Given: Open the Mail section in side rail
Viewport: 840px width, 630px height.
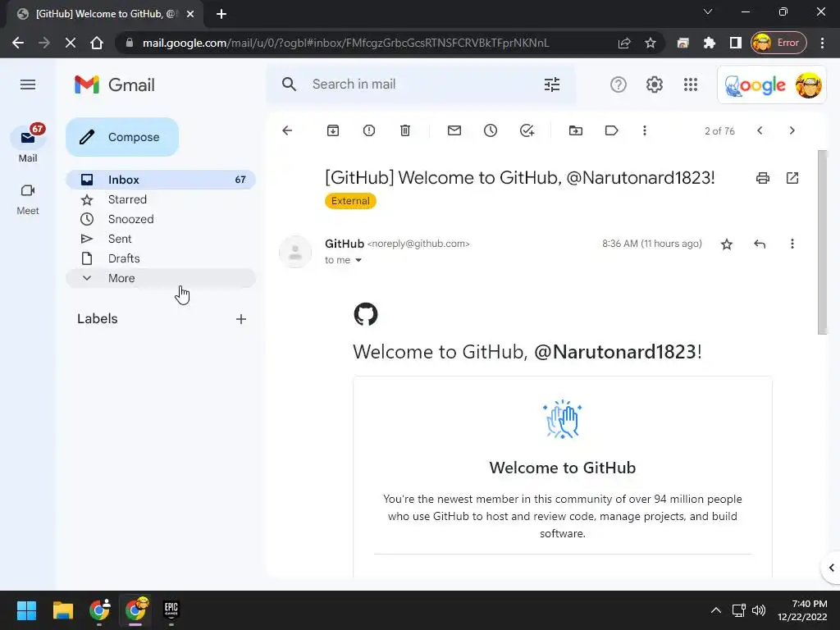Looking at the screenshot, I should [x=28, y=143].
